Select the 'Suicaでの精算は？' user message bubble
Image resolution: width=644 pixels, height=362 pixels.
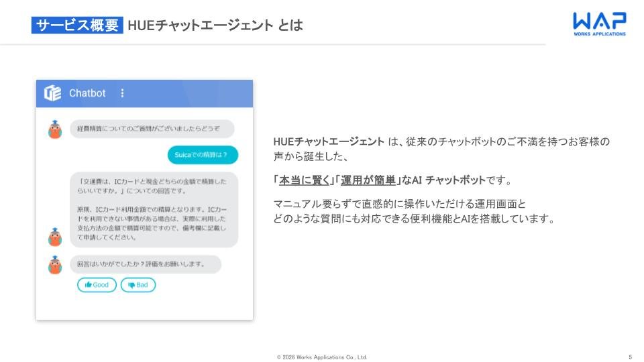coord(203,155)
